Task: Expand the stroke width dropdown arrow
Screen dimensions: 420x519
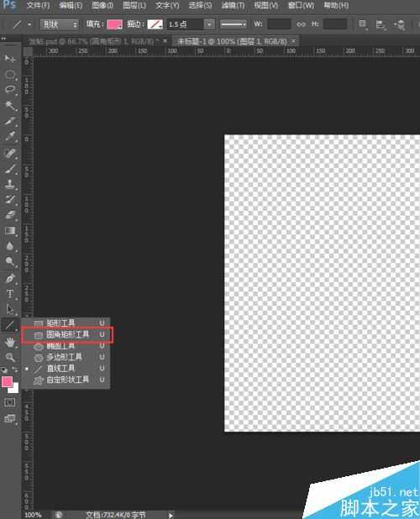Action: click(x=209, y=24)
